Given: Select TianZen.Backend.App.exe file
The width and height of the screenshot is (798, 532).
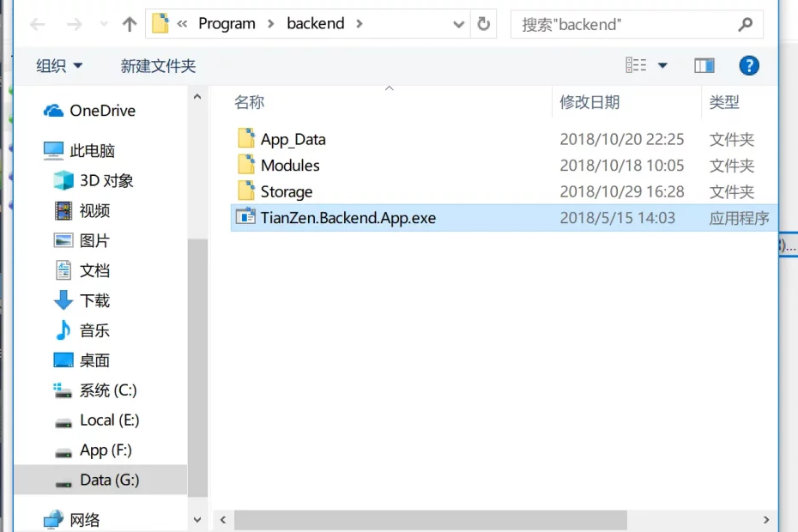Looking at the screenshot, I should (x=348, y=218).
